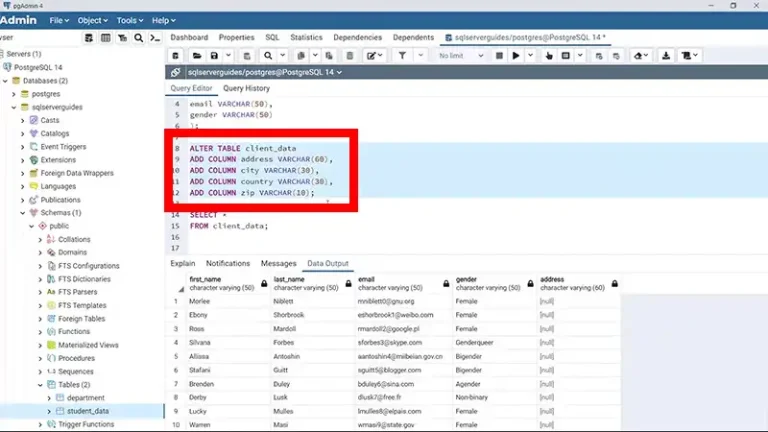
Task: Switch to the SQL tab
Action: tap(272, 38)
